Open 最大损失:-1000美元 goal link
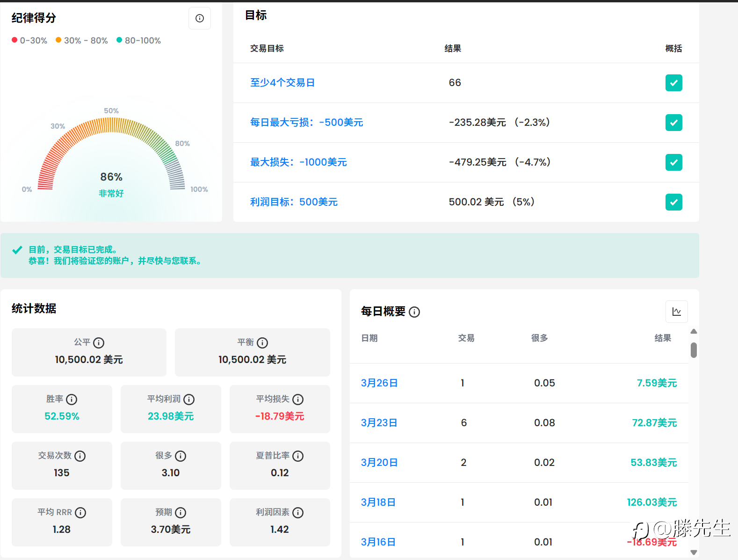The height and width of the screenshot is (560, 738). (298, 162)
